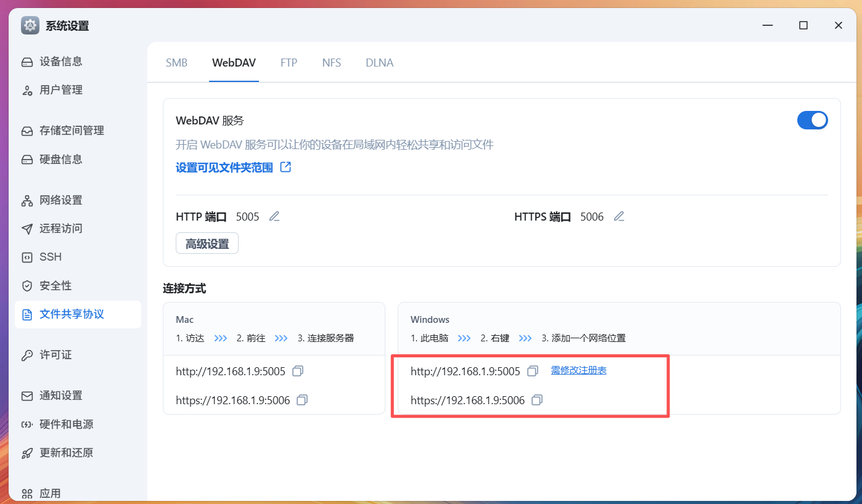Open the 设置可见文件夹范围 link

click(x=224, y=168)
